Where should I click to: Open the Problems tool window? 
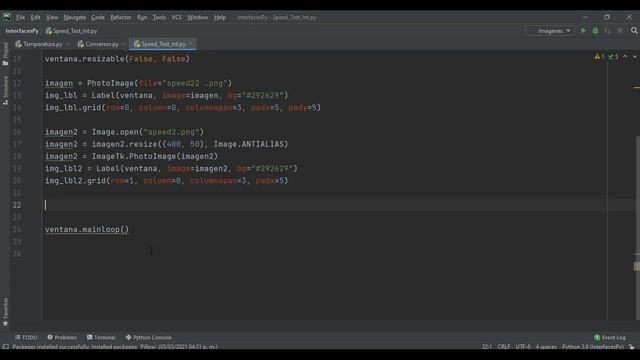coord(62,338)
